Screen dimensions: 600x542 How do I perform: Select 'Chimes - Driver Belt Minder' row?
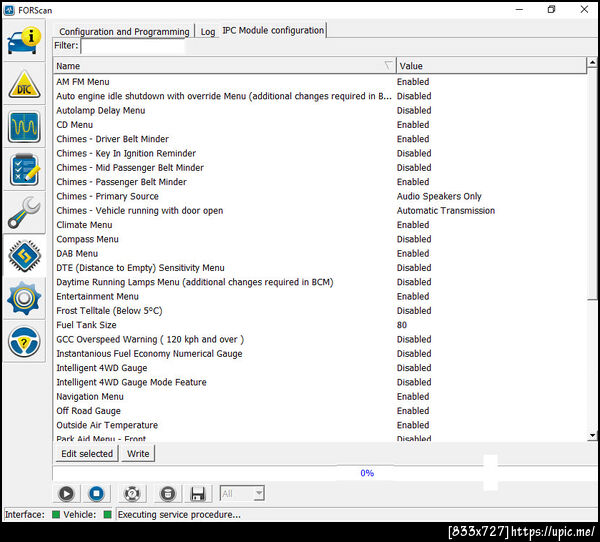click(320, 139)
